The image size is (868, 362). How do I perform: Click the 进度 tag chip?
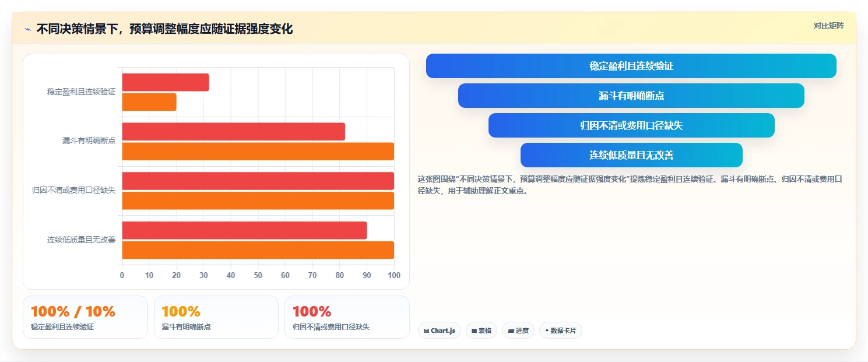coord(518,331)
